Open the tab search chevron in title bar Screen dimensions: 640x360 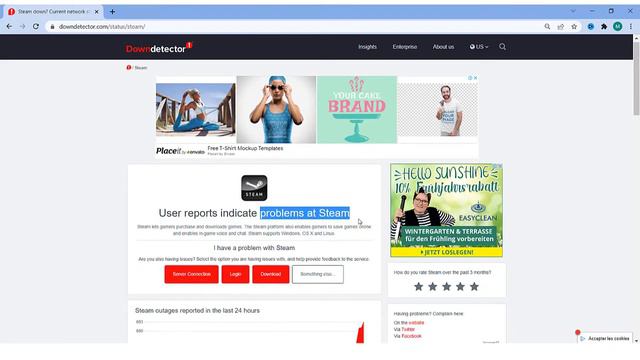(573, 11)
